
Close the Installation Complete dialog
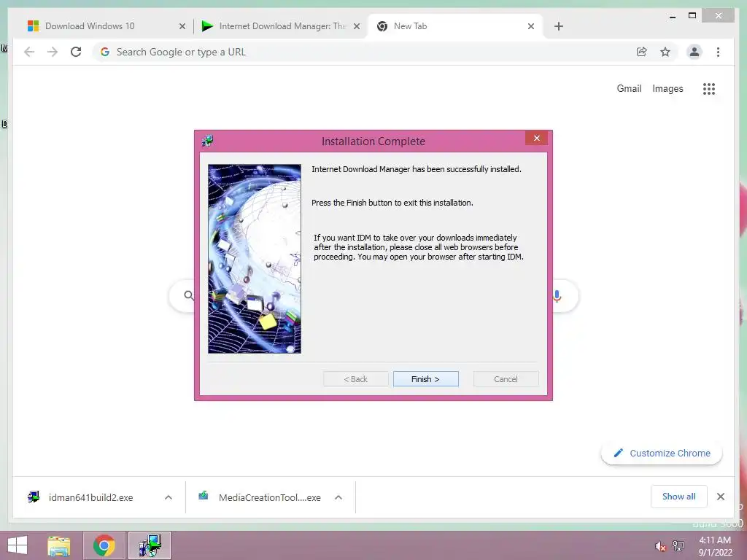(x=536, y=138)
